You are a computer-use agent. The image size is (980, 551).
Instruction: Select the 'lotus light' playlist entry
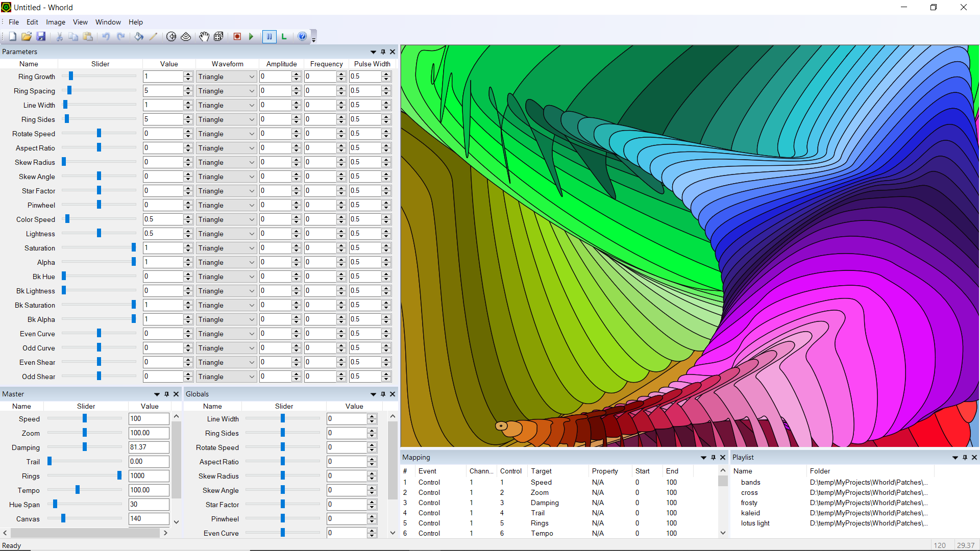coord(755,523)
